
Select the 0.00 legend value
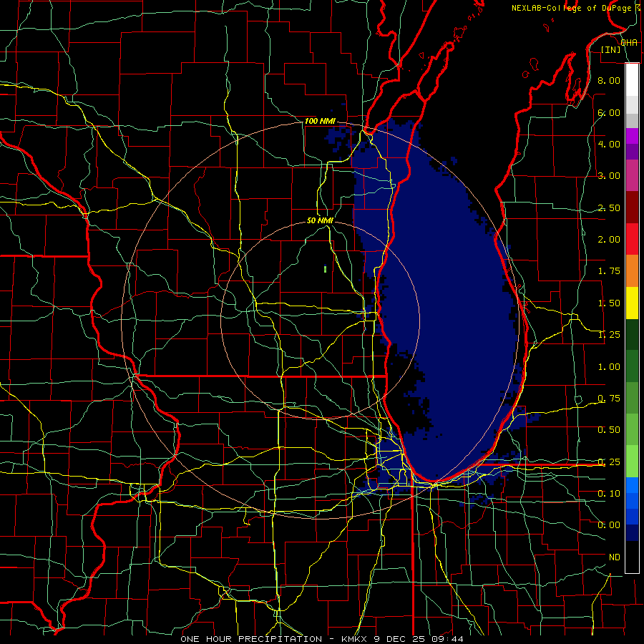609,525
